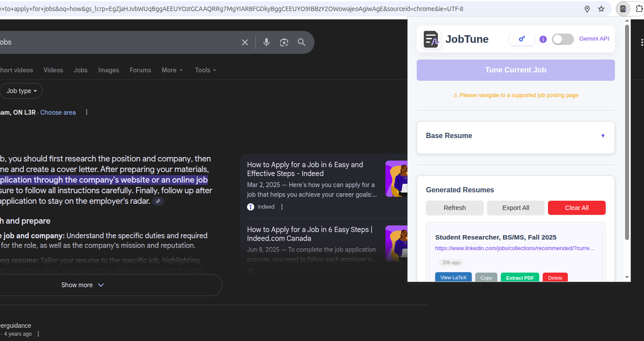The image size is (644, 341).
Task: Switch to the Forums tab
Action: tap(141, 70)
